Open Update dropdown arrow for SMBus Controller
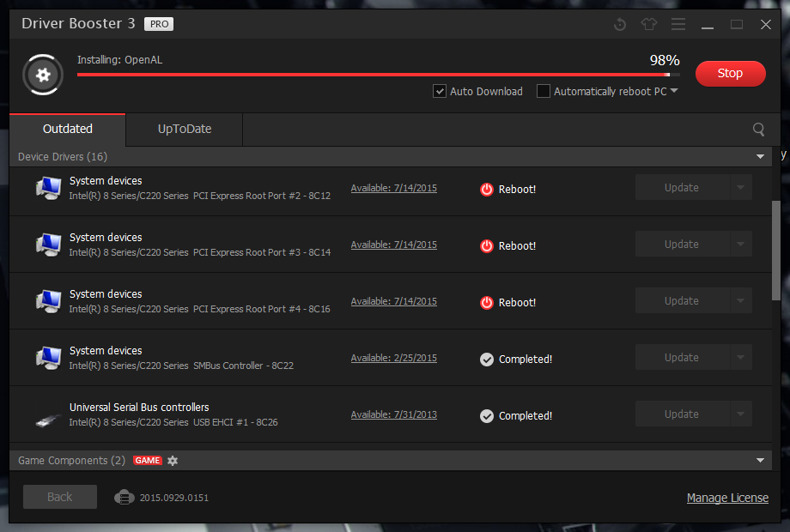 (740, 357)
